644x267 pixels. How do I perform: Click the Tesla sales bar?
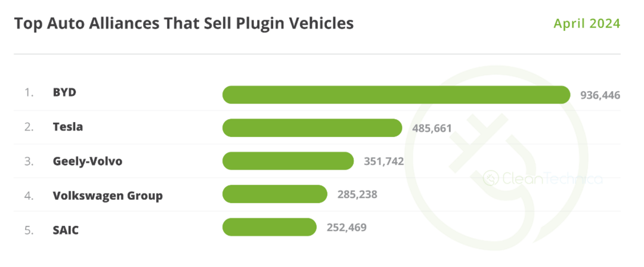pyautogui.click(x=312, y=128)
